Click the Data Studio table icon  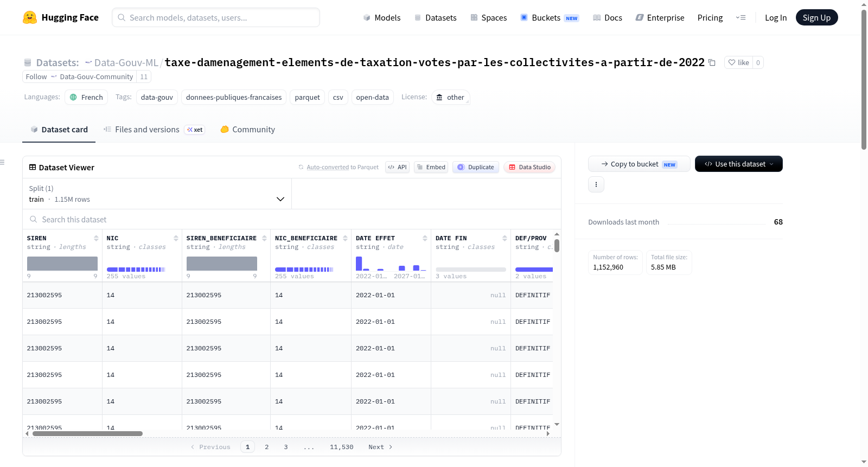pos(512,167)
